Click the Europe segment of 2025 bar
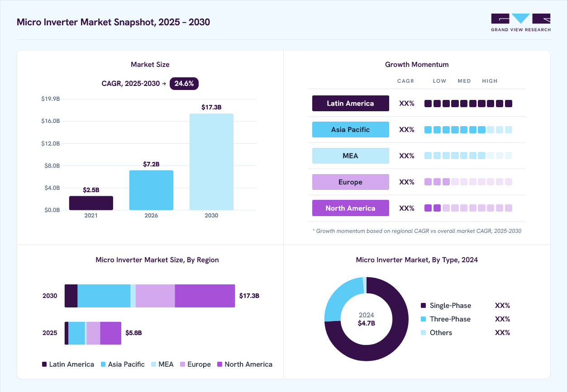Viewport: 567px width, 392px height. (x=93, y=333)
